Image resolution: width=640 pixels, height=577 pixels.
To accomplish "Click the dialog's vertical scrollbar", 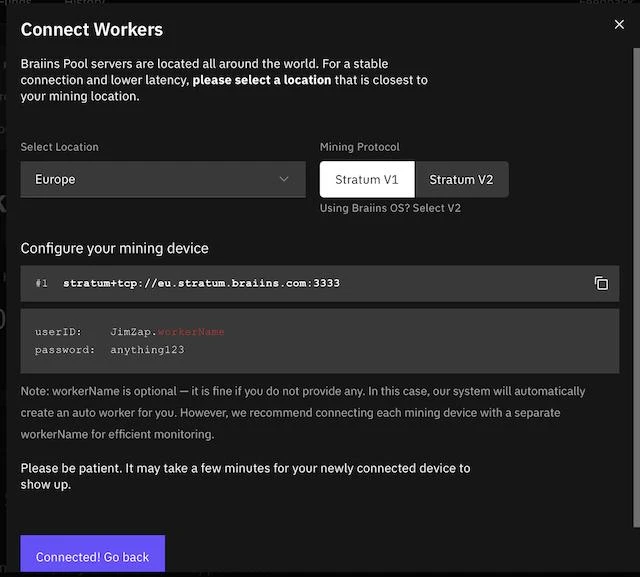I will click(x=636, y=288).
